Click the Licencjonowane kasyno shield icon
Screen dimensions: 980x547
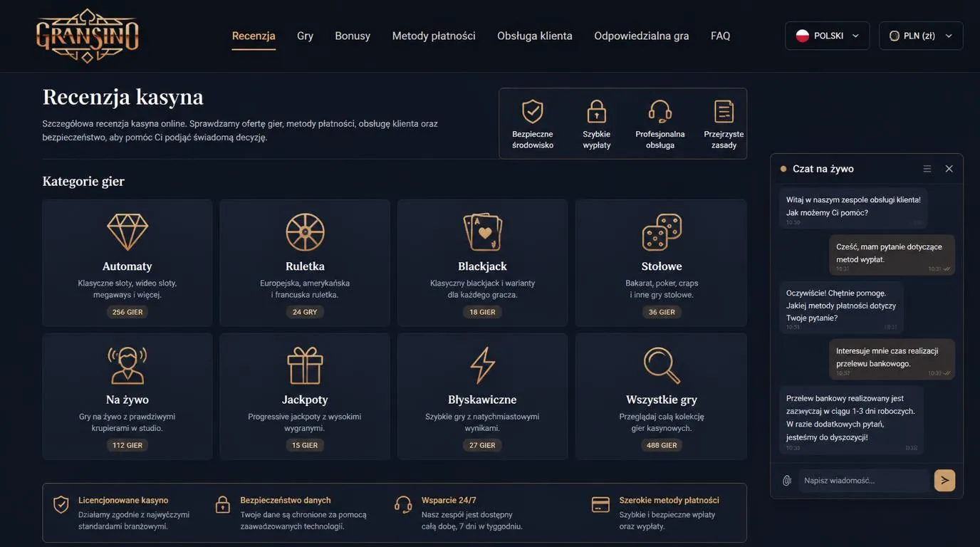pyautogui.click(x=61, y=505)
